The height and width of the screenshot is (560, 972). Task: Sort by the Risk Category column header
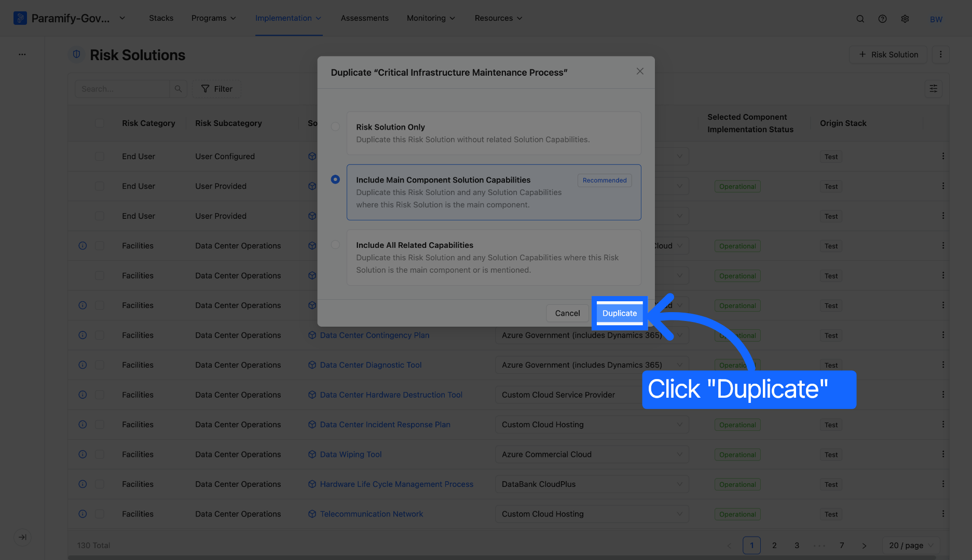point(148,123)
